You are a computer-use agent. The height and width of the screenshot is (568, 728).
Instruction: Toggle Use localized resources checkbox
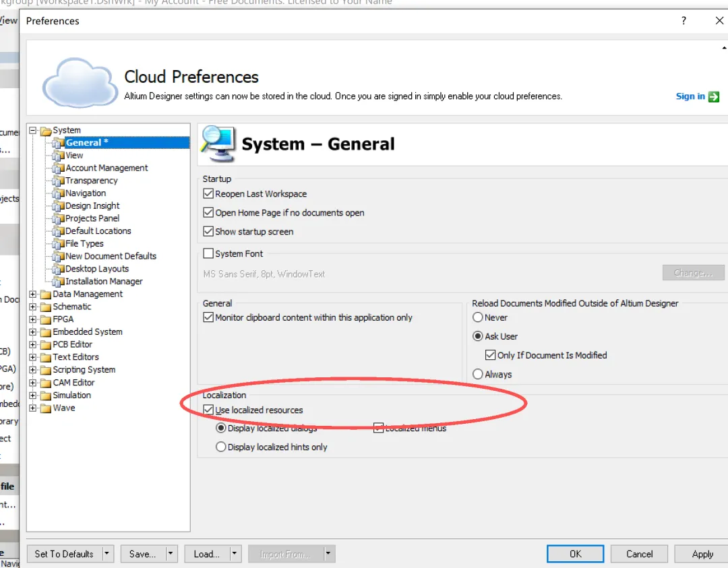coord(208,410)
